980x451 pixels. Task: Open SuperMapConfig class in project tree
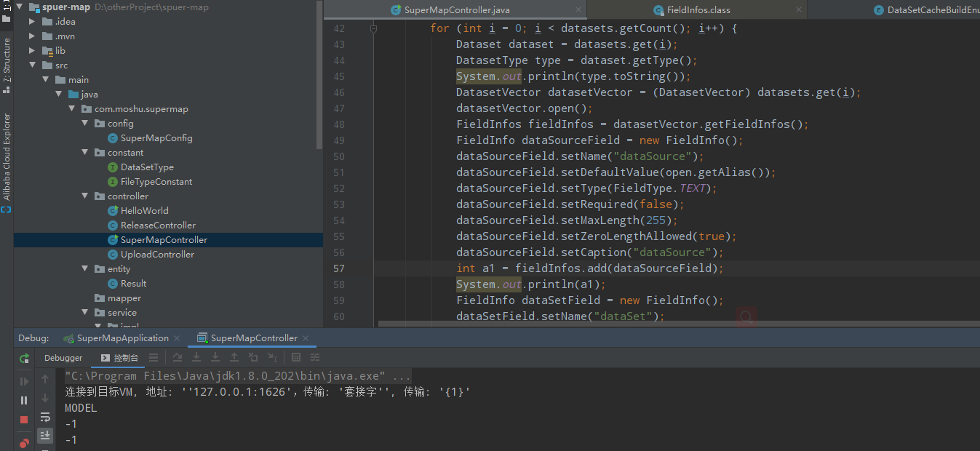click(x=156, y=138)
